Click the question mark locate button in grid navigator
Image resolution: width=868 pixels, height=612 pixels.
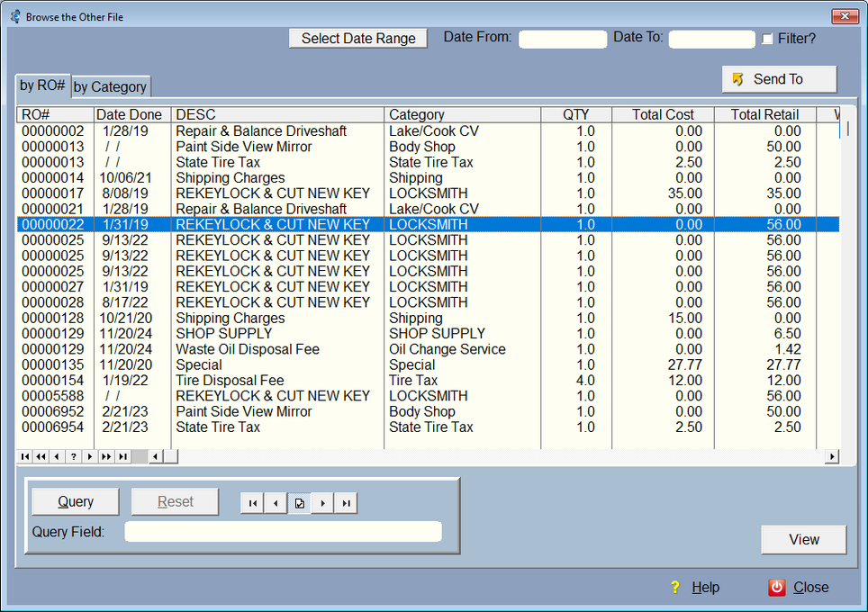[x=74, y=456]
